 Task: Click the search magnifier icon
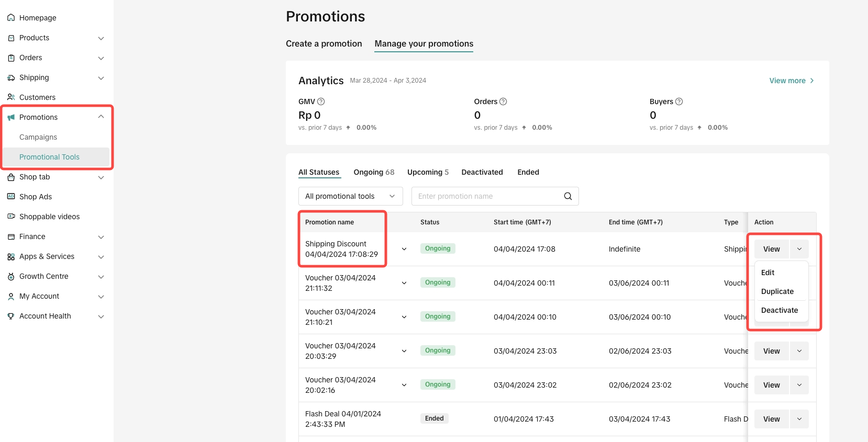click(x=567, y=196)
